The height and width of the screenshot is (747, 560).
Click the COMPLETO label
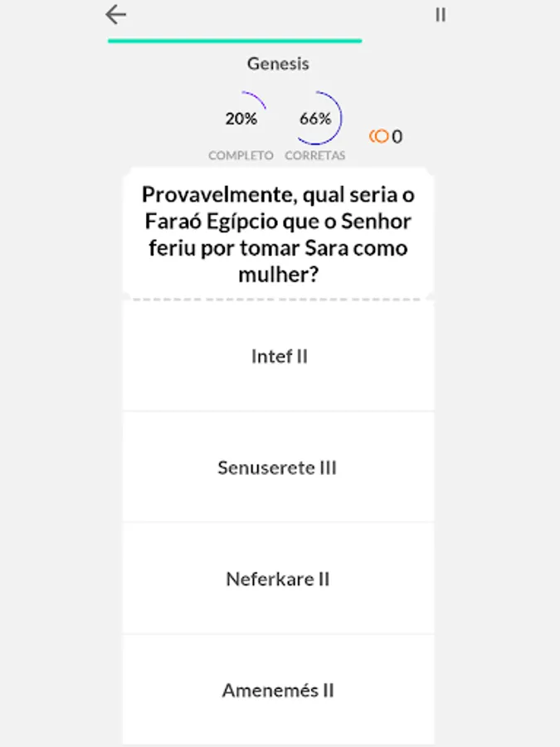pos(241,155)
